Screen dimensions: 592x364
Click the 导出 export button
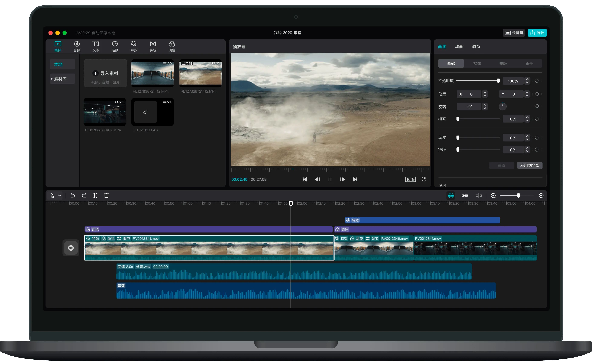tap(537, 33)
